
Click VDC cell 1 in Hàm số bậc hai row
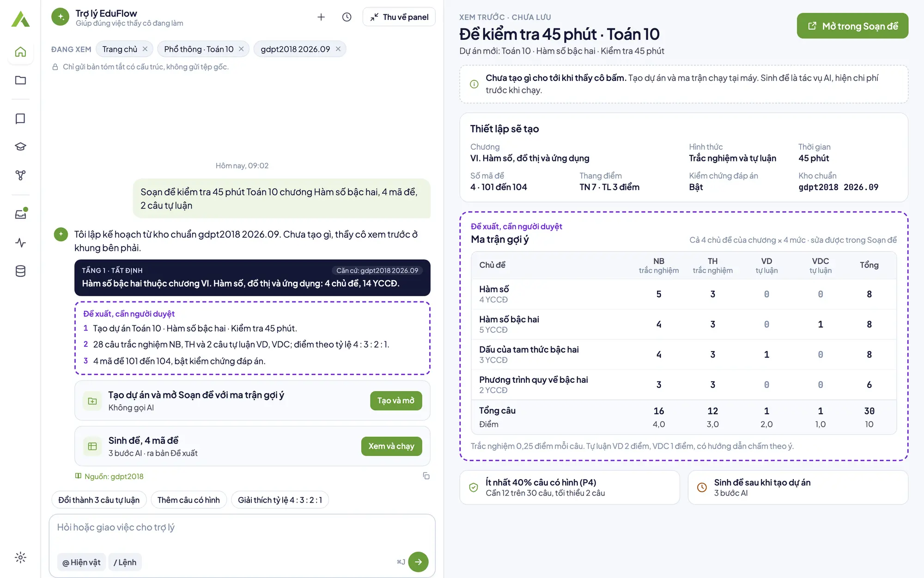[x=821, y=324]
